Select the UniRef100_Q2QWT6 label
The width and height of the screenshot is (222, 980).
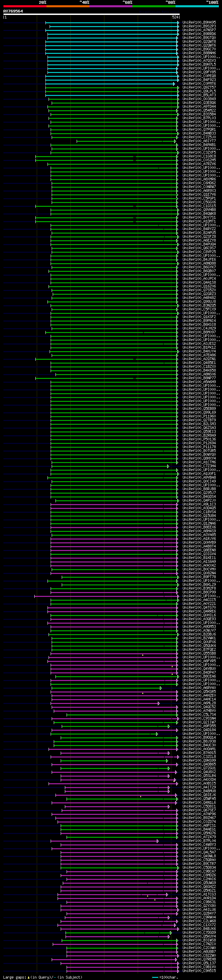pyautogui.click(x=199, y=45)
